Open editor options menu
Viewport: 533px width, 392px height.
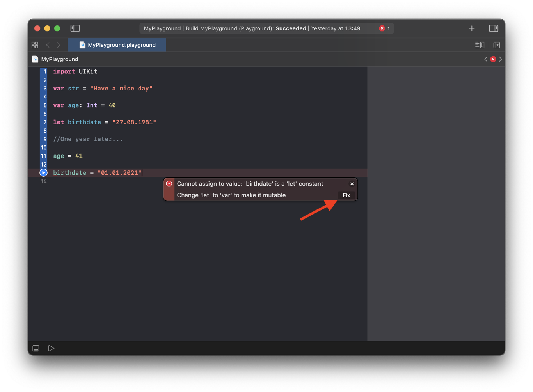click(480, 45)
